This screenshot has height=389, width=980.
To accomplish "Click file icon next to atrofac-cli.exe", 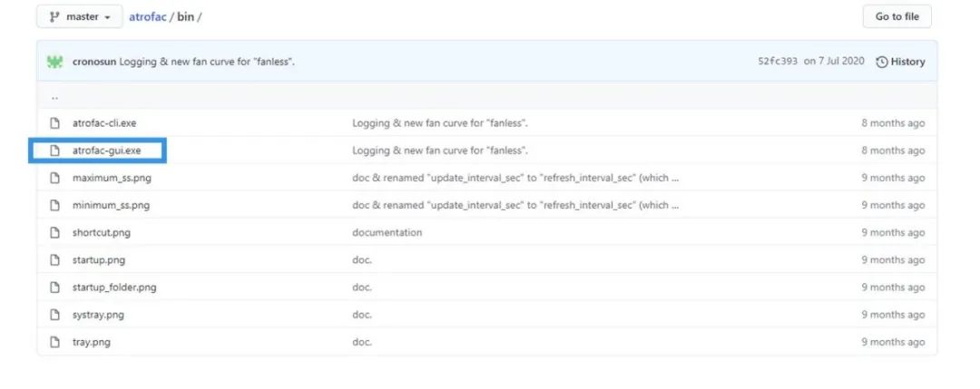I will pyautogui.click(x=54, y=123).
